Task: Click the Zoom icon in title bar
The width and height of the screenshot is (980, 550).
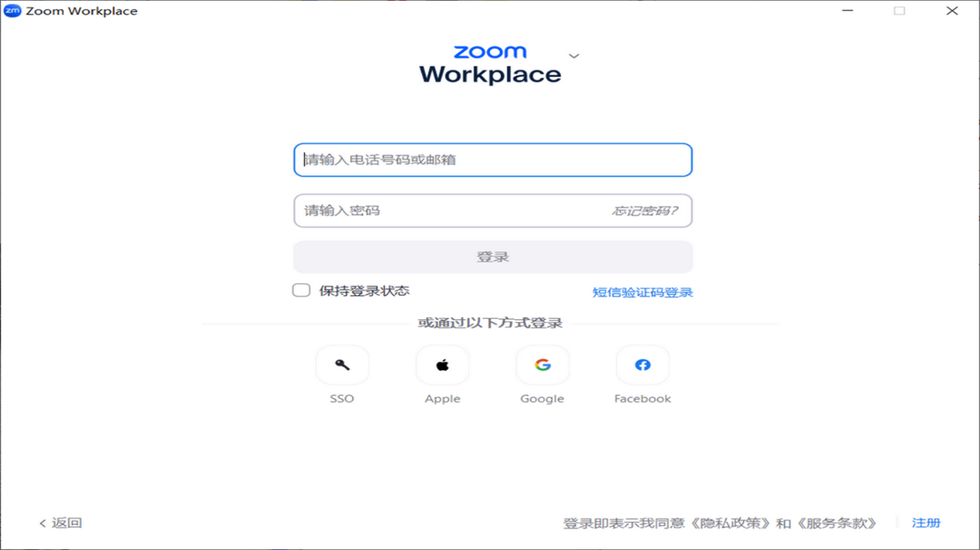Action: pos(13,11)
